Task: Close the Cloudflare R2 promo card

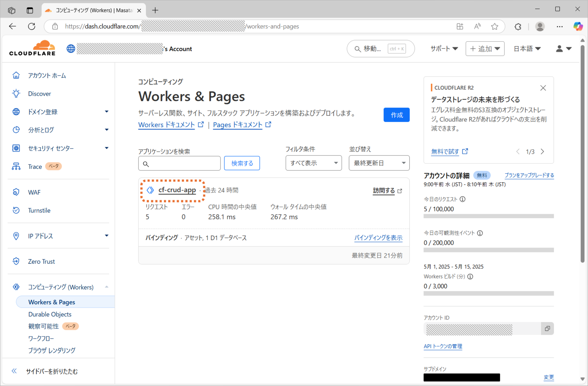Action: (x=543, y=88)
